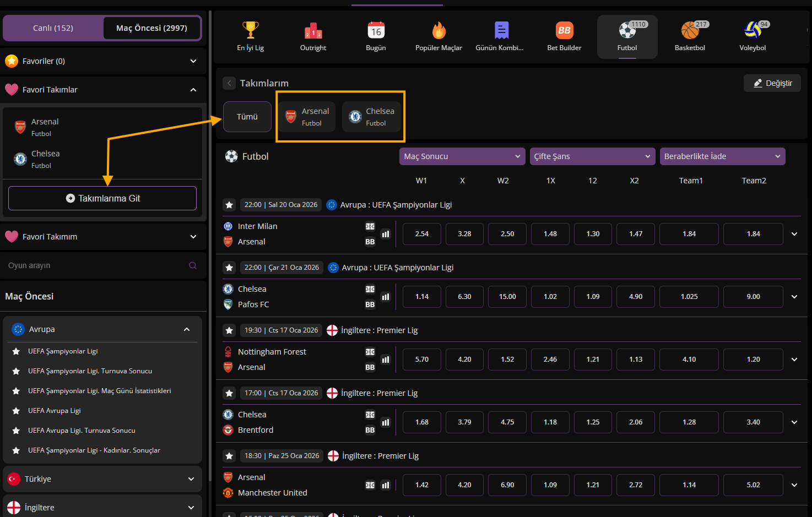Screen dimensions: 812x517
Task: Switch to the Maç Öncesi (2997) tab
Action: click(151, 28)
